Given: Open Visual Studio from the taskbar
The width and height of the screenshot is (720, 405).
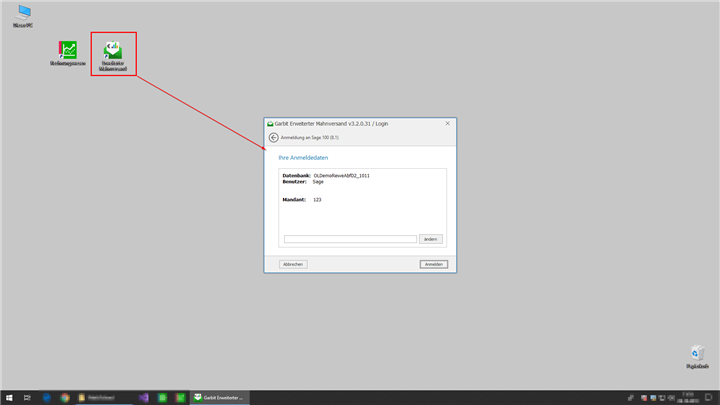Looking at the screenshot, I should click(x=144, y=398).
